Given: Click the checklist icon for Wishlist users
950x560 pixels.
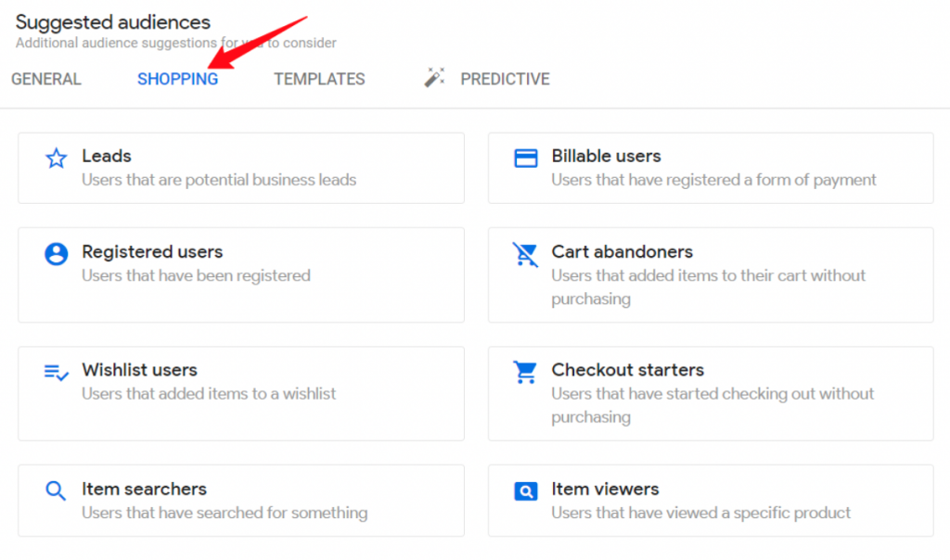Looking at the screenshot, I should 57,373.
